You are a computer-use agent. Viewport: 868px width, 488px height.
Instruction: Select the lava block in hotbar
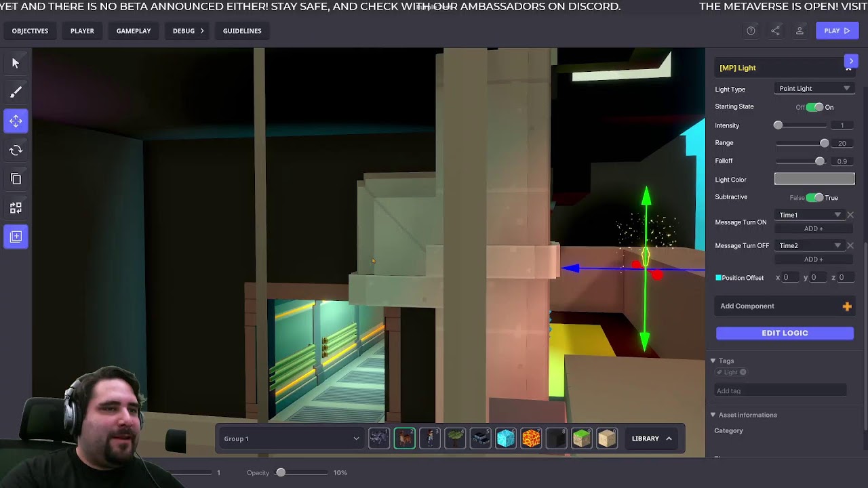[x=531, y=439]
